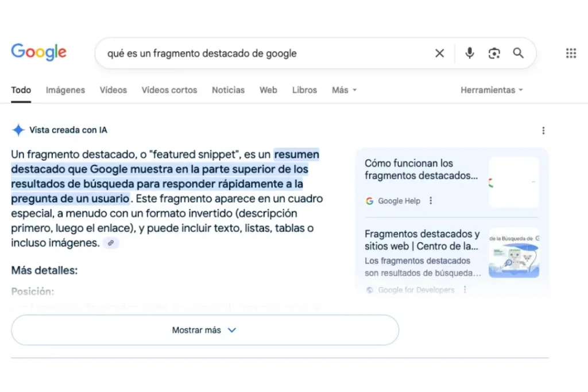Click the Google Help favicon
The image size is (588, 392).
click(369, 201)
